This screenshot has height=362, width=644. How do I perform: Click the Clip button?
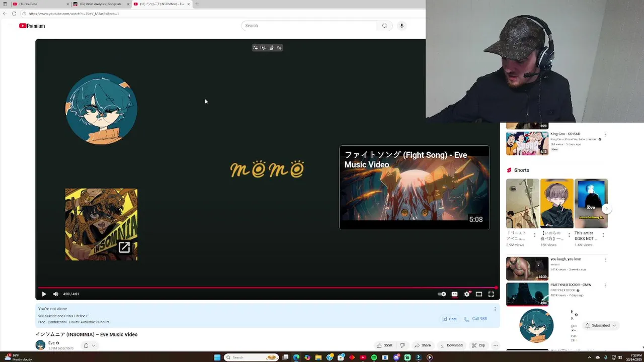[x=478, y=345]
